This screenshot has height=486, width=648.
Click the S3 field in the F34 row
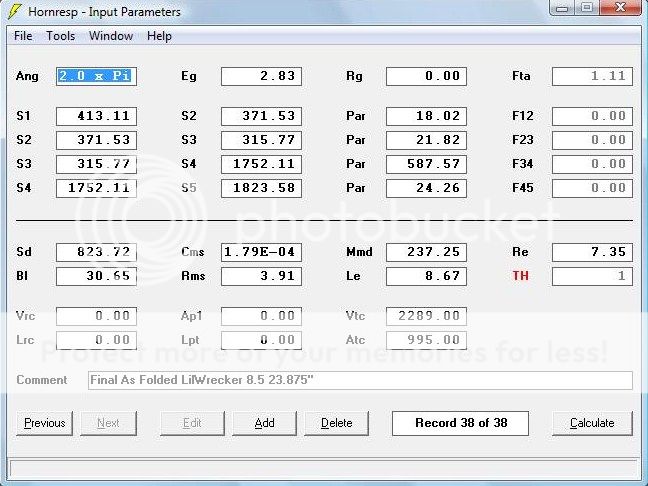[x=96, y=164]
